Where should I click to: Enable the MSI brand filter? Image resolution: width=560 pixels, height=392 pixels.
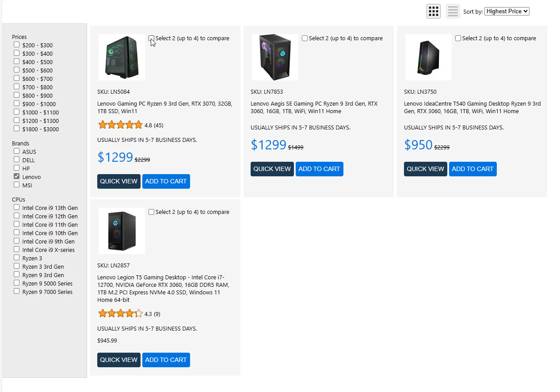pyautogui.click(x=16, y=185)
